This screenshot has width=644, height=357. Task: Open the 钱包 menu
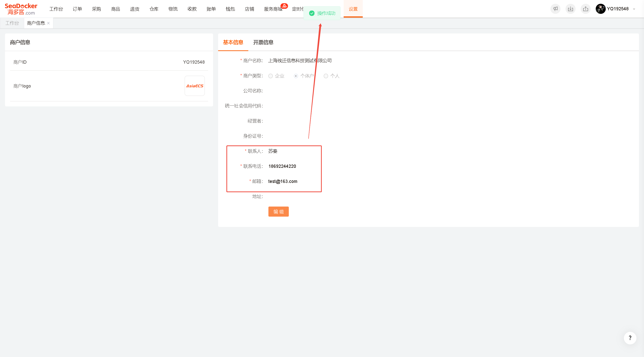point(230,9)
